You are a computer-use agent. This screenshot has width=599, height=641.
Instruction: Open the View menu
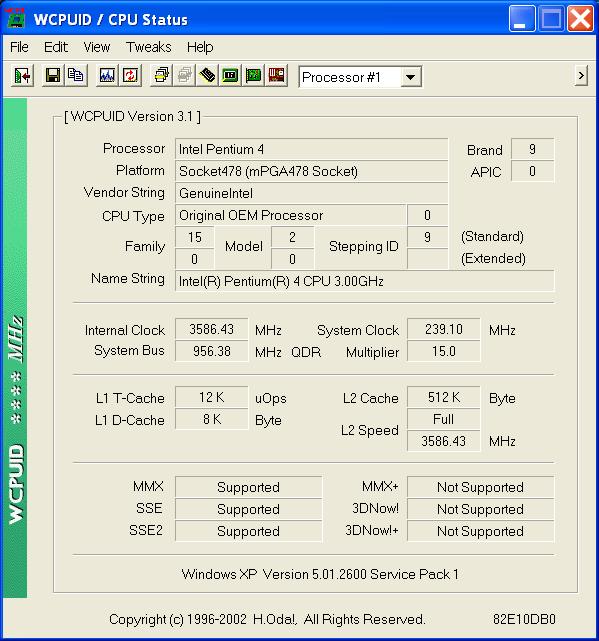pos(96,47)
